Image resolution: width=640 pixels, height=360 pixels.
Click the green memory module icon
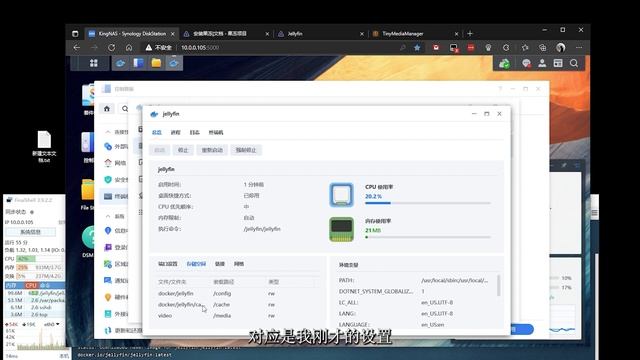pyautogui.click(x=342, y=229)
